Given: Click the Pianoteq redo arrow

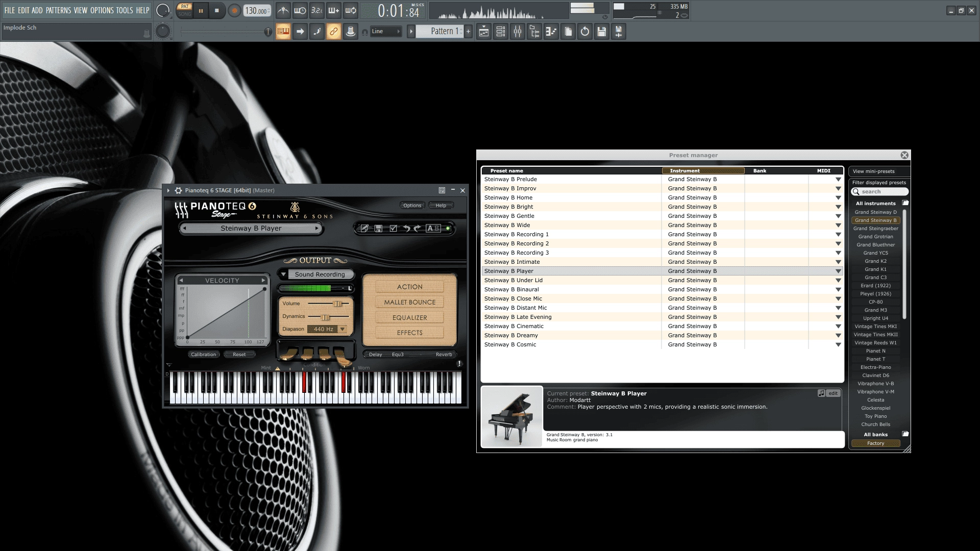Looking at the screenshot, I should (x=418, y=229).
